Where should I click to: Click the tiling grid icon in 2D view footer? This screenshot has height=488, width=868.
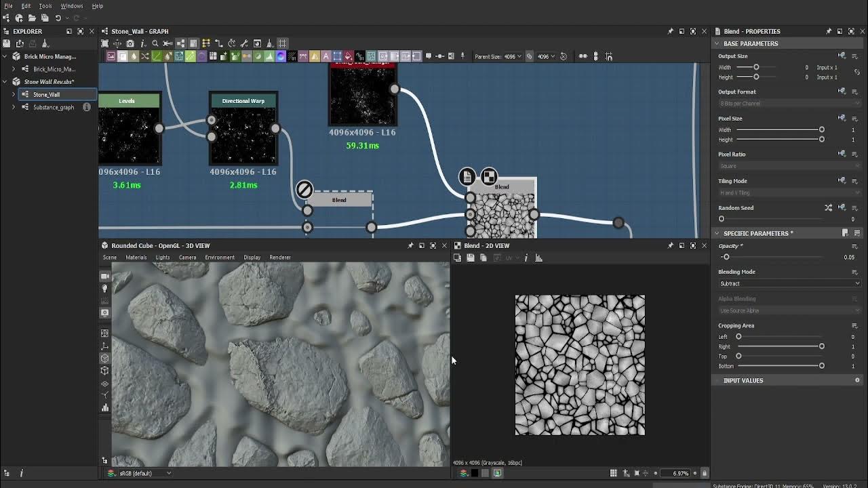[x=613, y=473]
